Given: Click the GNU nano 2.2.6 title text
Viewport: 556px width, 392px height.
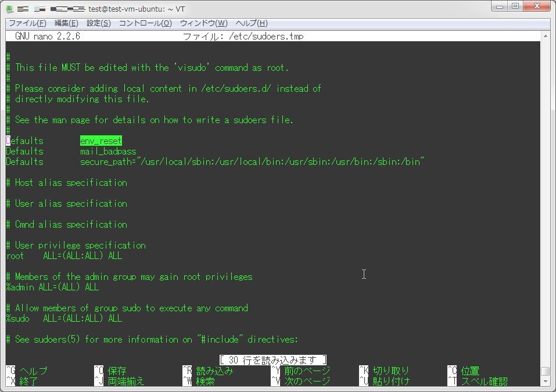Looking at the screenshot, I should [x=48, y=36].
